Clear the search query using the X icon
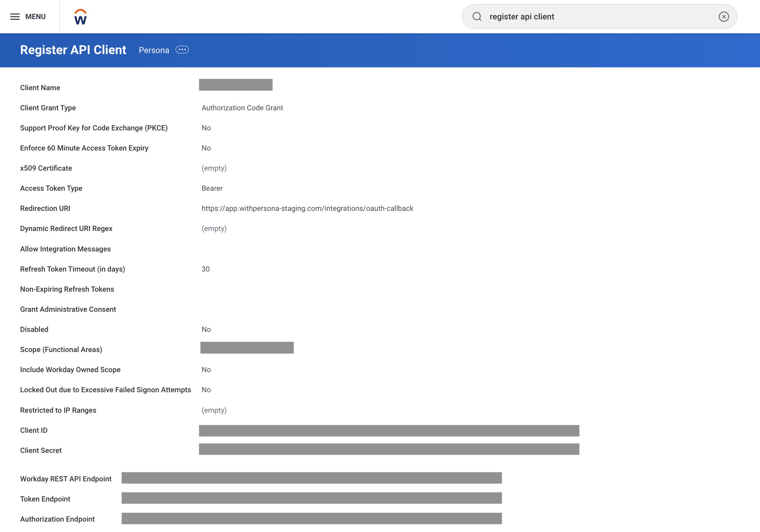The image size is (760, 532). pos(724,16)
